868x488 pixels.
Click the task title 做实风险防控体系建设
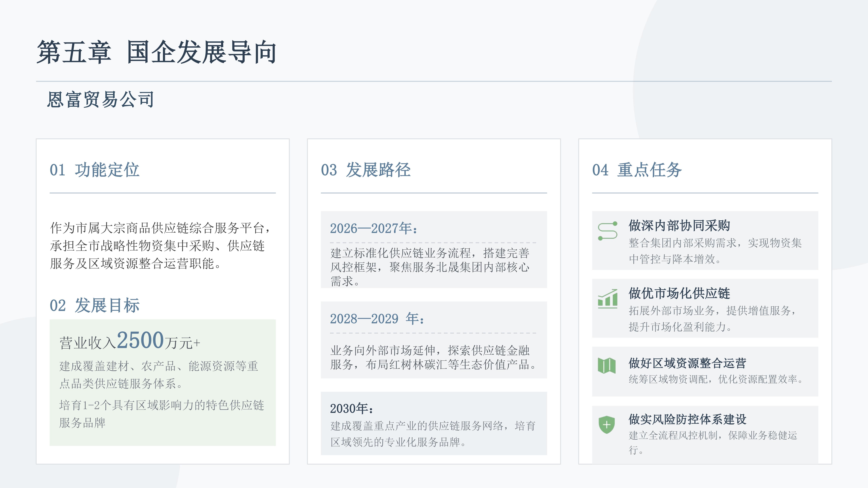tap(687, 419)
